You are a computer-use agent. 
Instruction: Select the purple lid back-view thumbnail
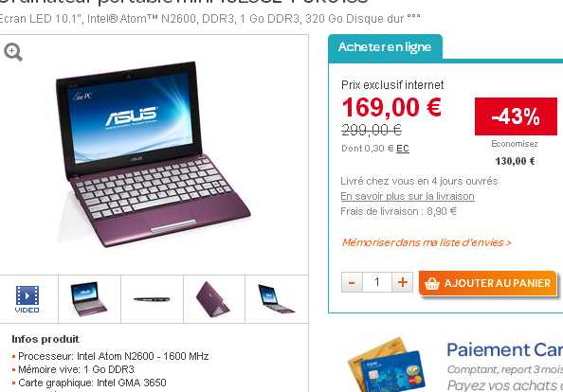point(214,299)
